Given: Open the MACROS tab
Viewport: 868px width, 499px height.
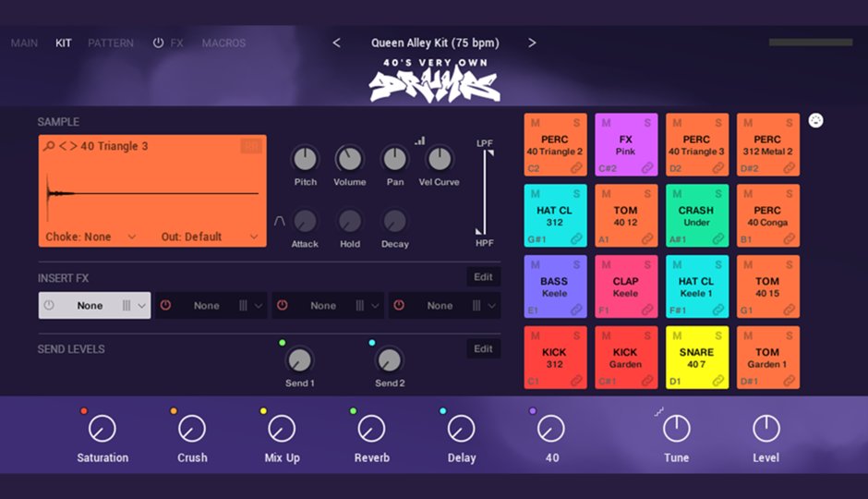Looking at the screenshot, I should (x=223, y=43).
